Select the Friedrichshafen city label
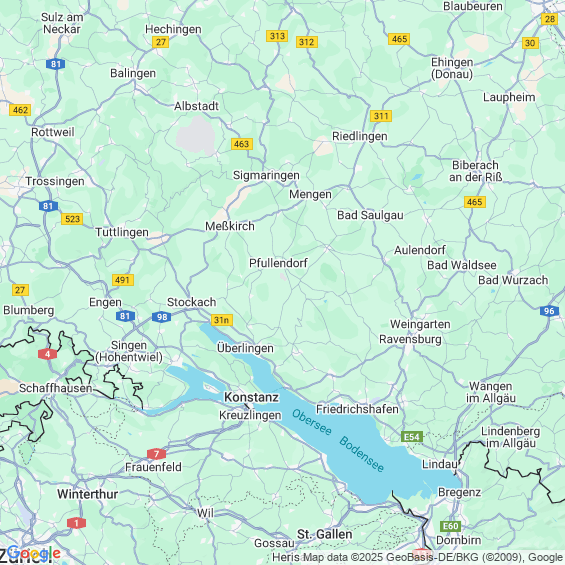 [357, 409]
